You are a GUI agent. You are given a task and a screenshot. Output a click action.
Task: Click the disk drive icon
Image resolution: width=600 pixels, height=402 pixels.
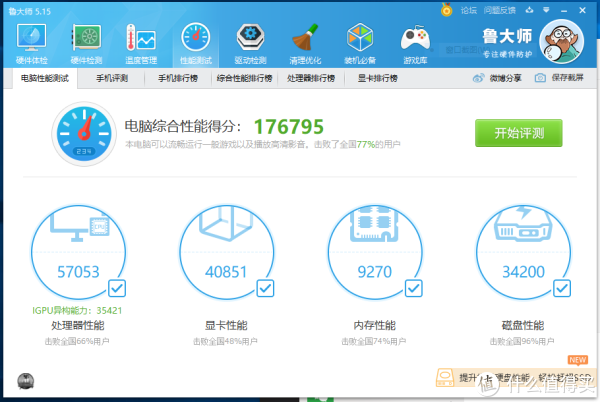[x=523, y=224]
